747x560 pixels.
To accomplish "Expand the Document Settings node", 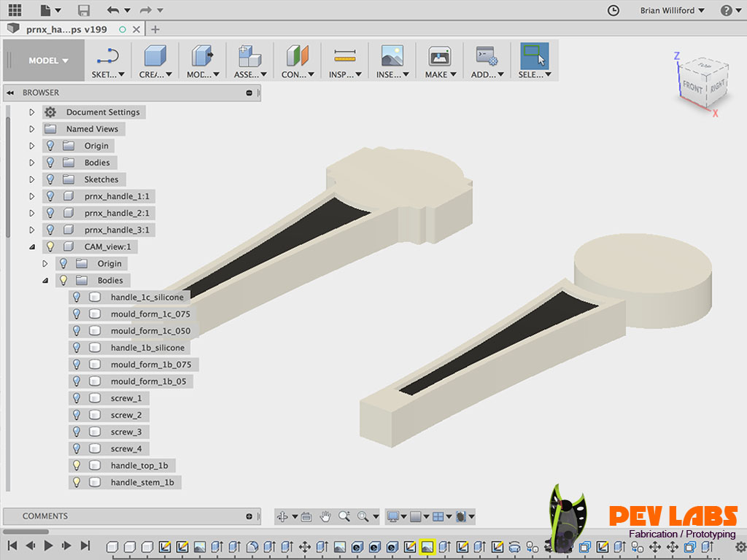I will pos(31,112).
